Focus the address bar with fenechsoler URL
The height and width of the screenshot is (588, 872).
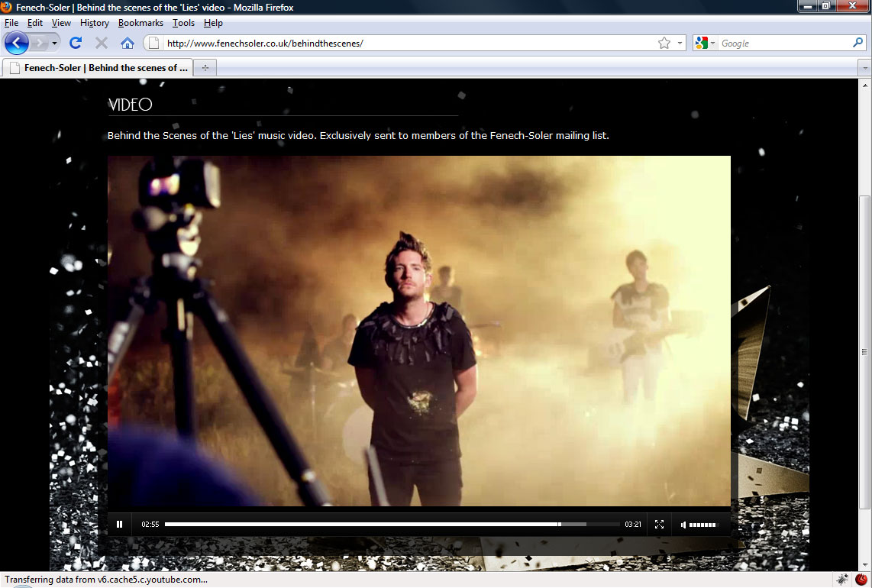409,43
